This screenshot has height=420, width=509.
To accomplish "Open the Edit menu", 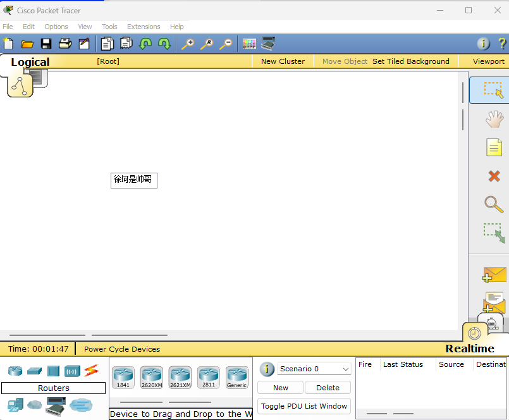I will [28, 27].
